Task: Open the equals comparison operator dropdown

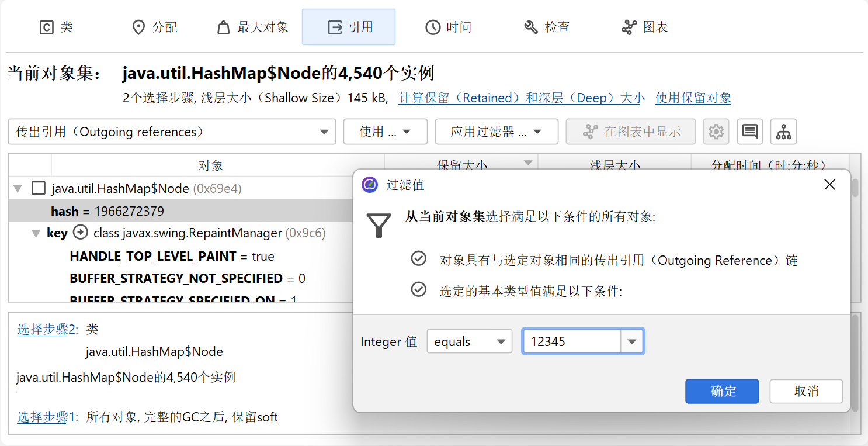Action: [x=470, y=342]
